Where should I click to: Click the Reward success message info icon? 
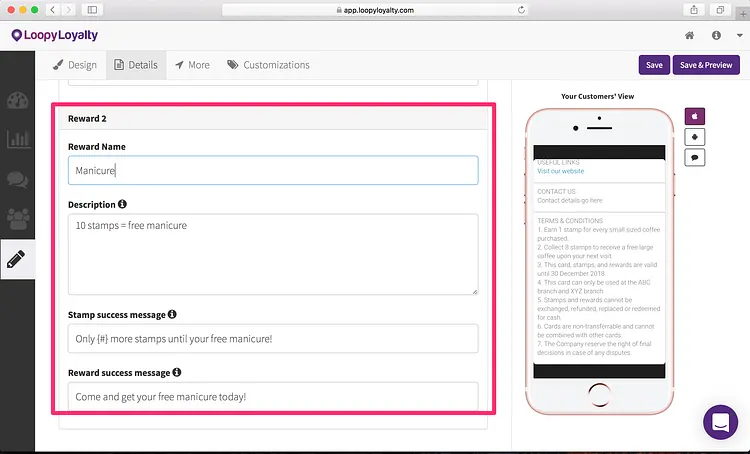177,372
